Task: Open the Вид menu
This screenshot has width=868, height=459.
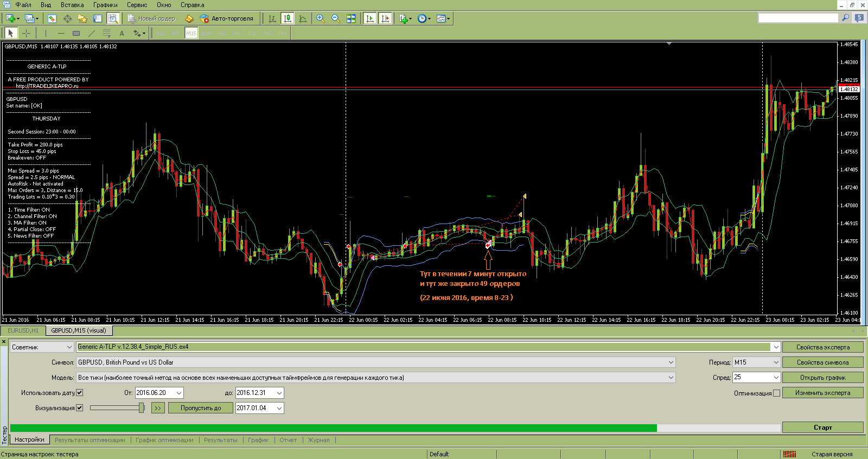Action: [x=46, y=5]
